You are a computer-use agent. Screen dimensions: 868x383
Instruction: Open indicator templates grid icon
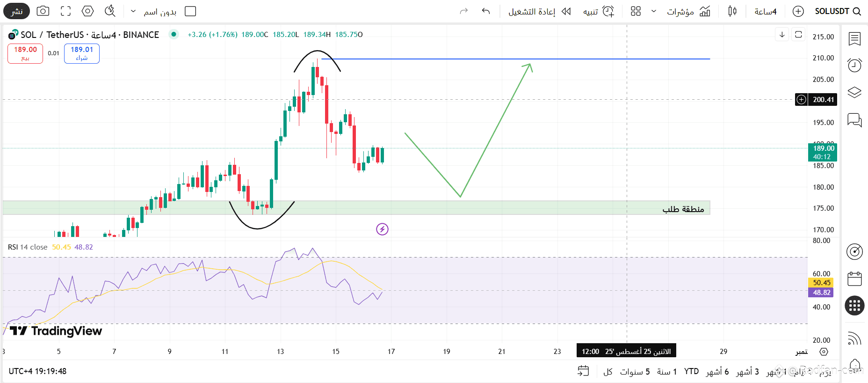[636, 11]
